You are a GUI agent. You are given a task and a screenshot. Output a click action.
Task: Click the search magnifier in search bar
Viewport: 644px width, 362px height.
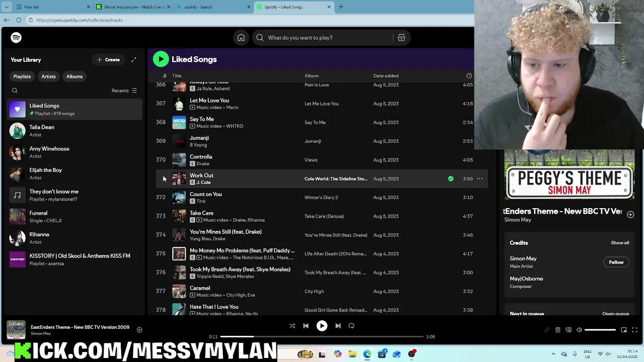coord(260,38)
